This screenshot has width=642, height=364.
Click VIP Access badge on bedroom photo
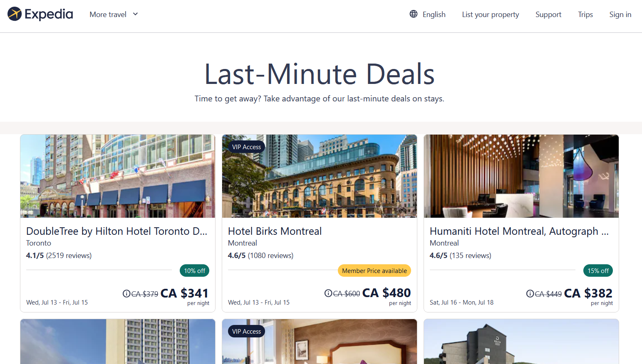click(247, 331)
